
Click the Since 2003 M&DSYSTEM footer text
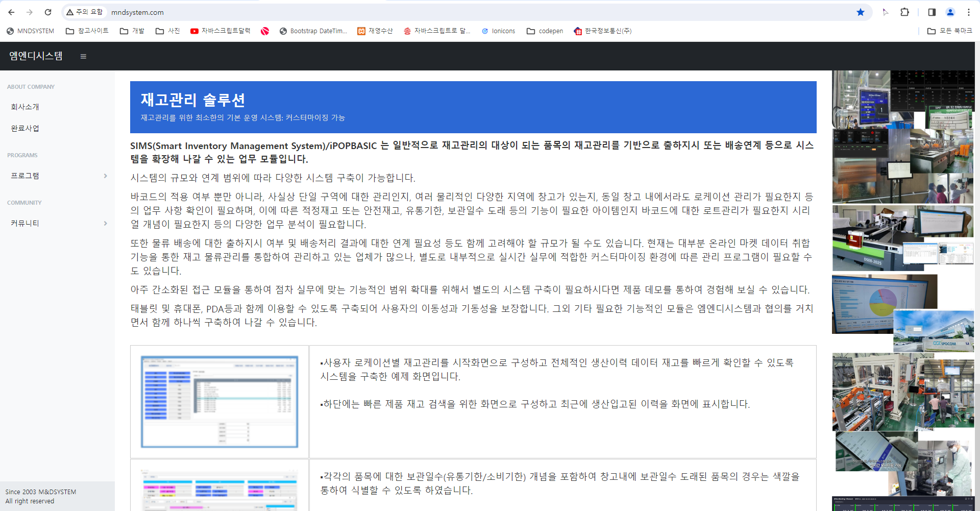pos(41,492)
